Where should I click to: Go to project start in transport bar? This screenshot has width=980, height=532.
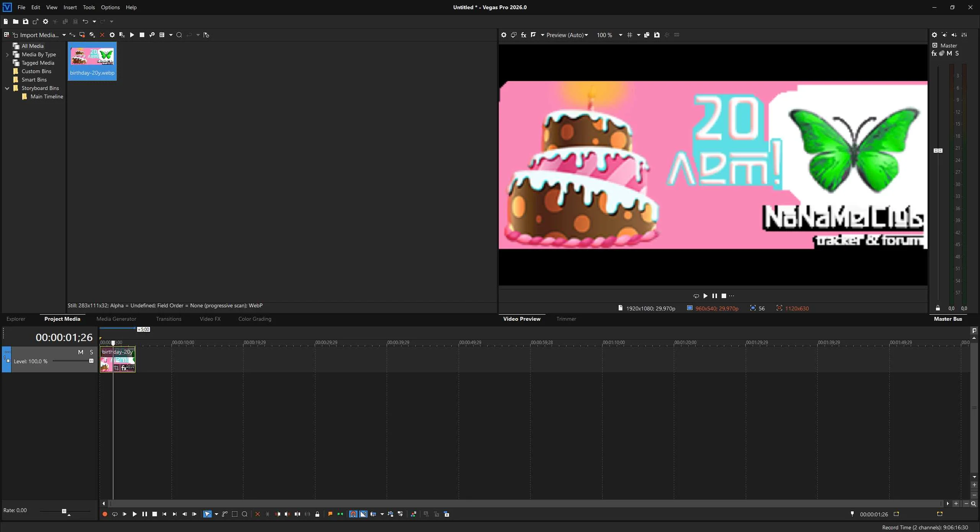click(x=165, y=514)
